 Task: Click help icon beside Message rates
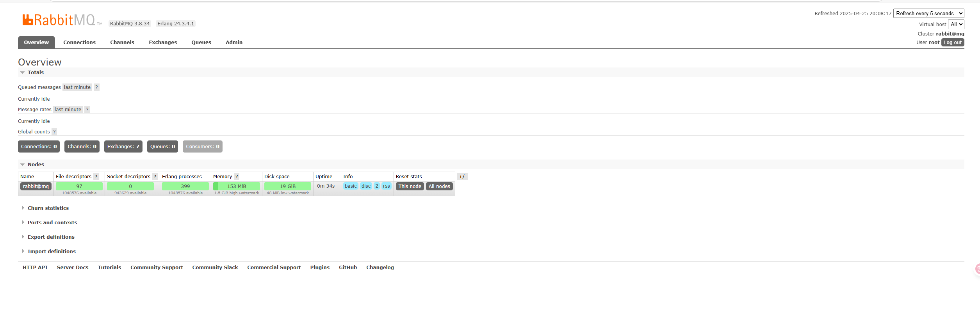(87, 110)
